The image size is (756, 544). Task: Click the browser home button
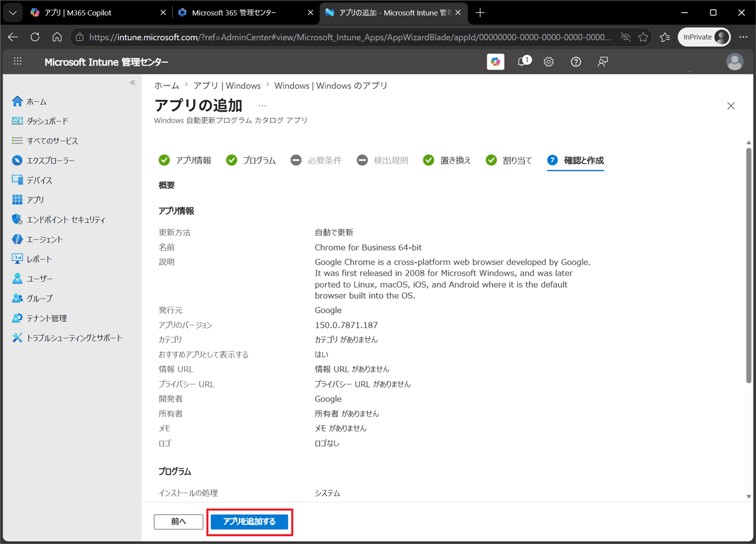point(57,37)
